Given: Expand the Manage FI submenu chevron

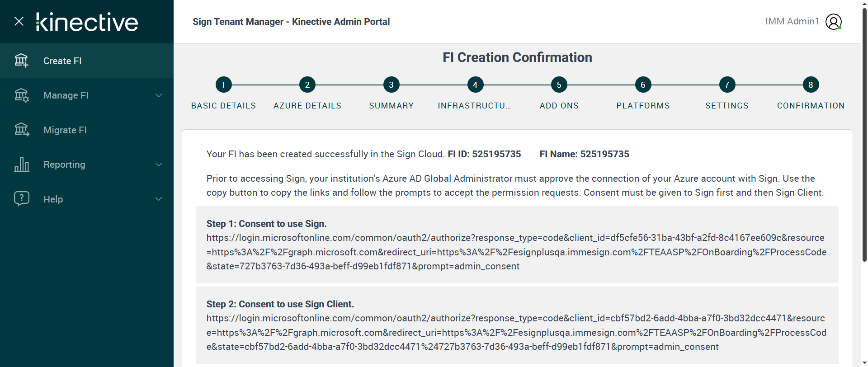Looking at the screenshot, I should pos(159,95).
